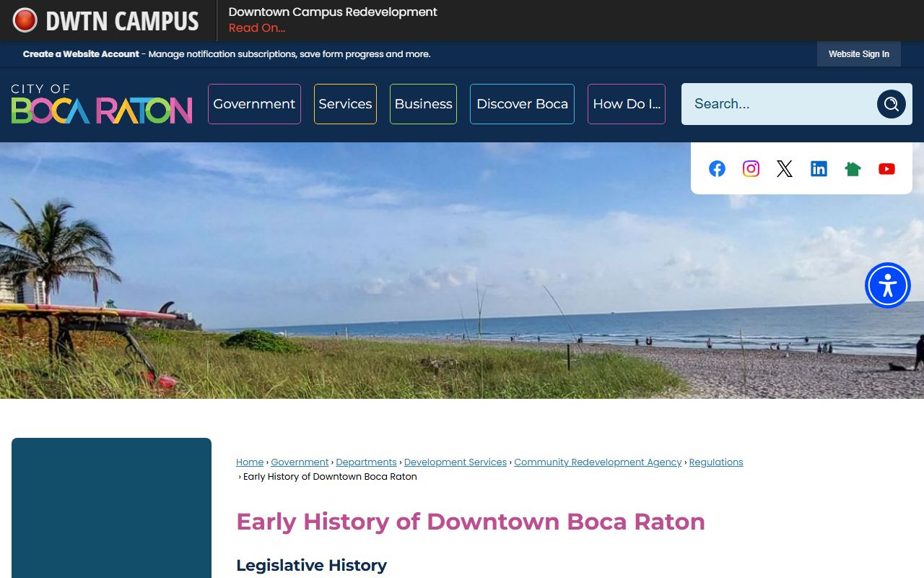This screenshot has width=924, height=578.
Task: Open the accessibility widget icon
Action: [x=888, y=285]
